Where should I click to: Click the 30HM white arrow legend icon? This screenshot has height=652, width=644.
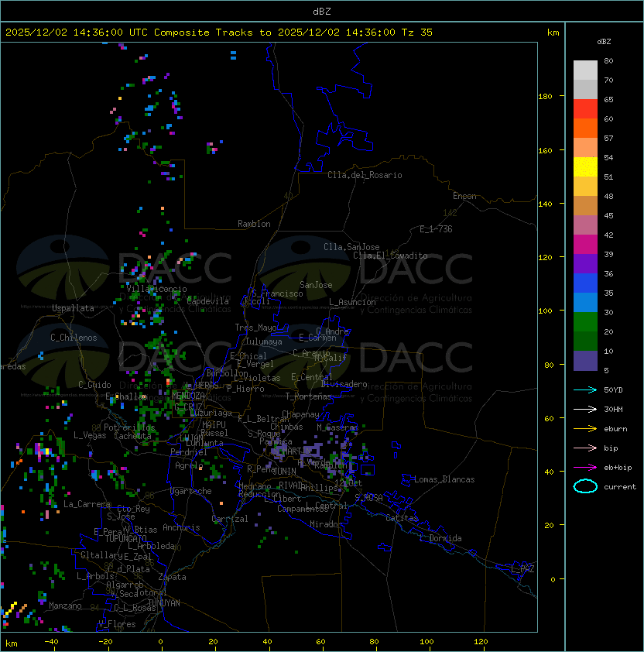click(585, 409)
